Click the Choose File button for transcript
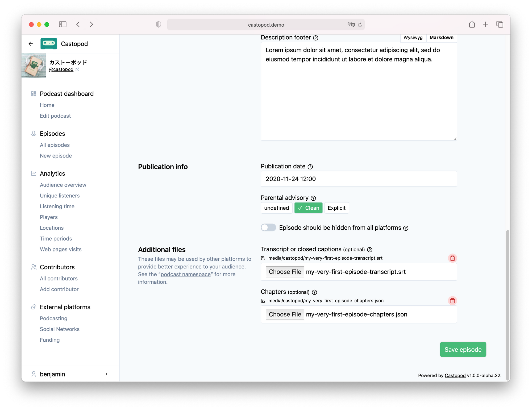This screenshot has width=532, height=410. [x=285, y=272]
